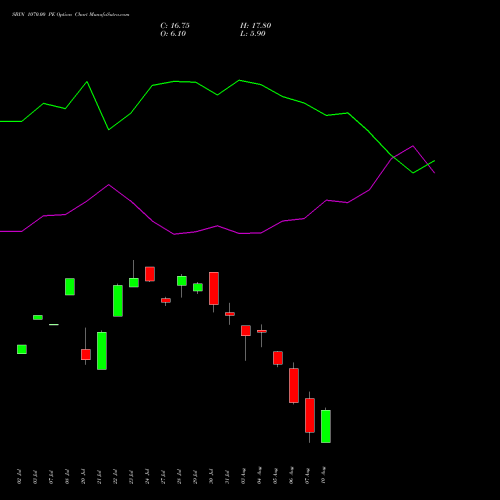The image size is (500, 500).
Task: Select the high value H: 17.80
Action: click(x=256, y=26)
